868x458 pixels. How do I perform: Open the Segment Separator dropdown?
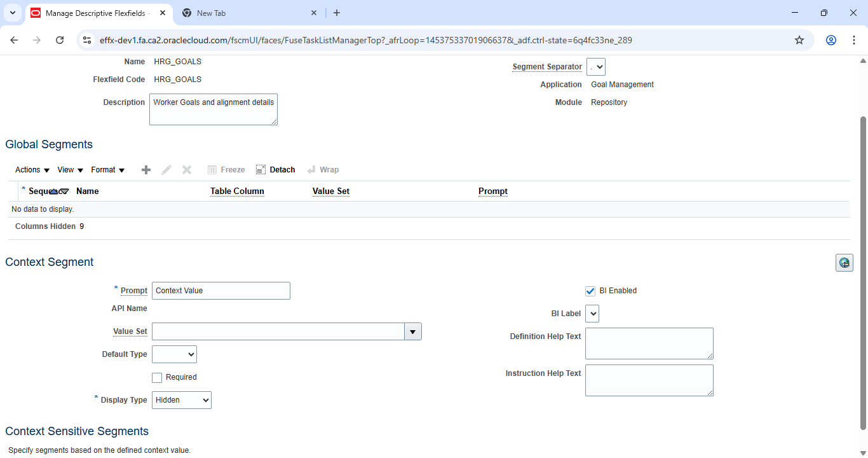pyautogui.click(x=596, y=67)
